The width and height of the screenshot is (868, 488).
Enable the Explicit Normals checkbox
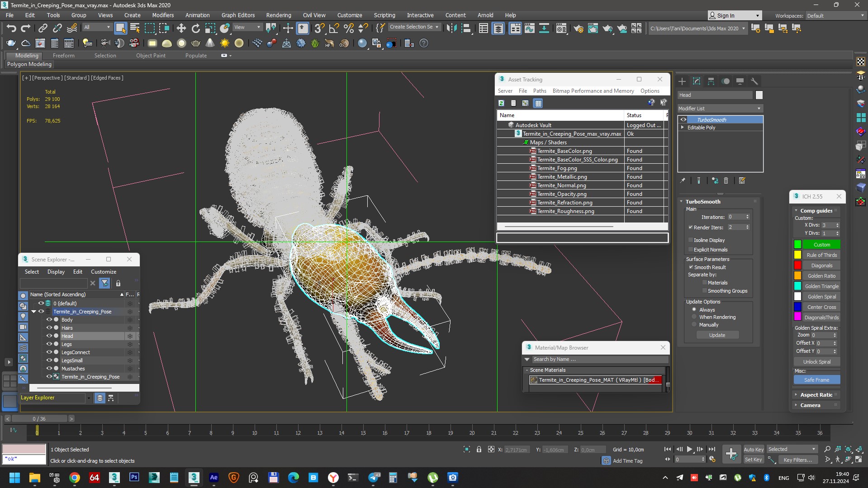coord(691,250)
